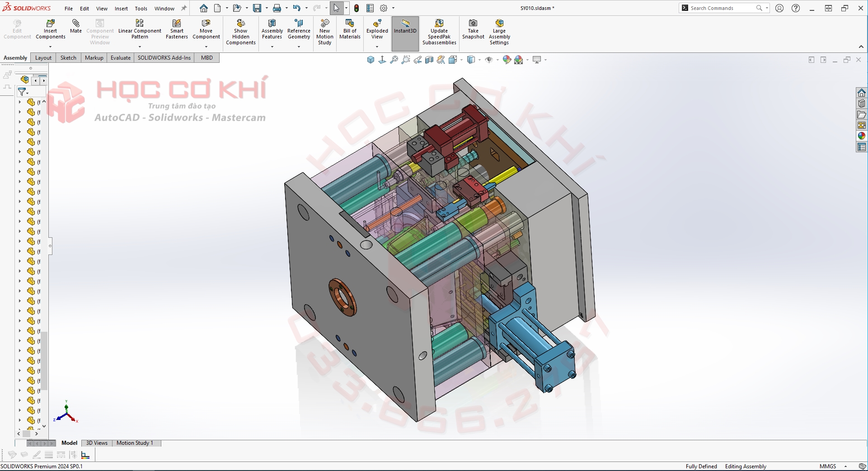
Task: Open the Home icon in title toolbar
Action: 204,8
